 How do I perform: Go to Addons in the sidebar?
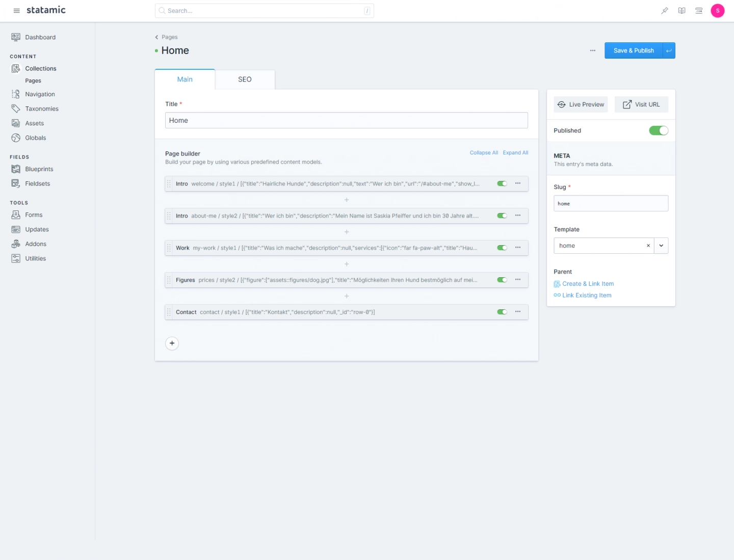click(x=36, y=244)
